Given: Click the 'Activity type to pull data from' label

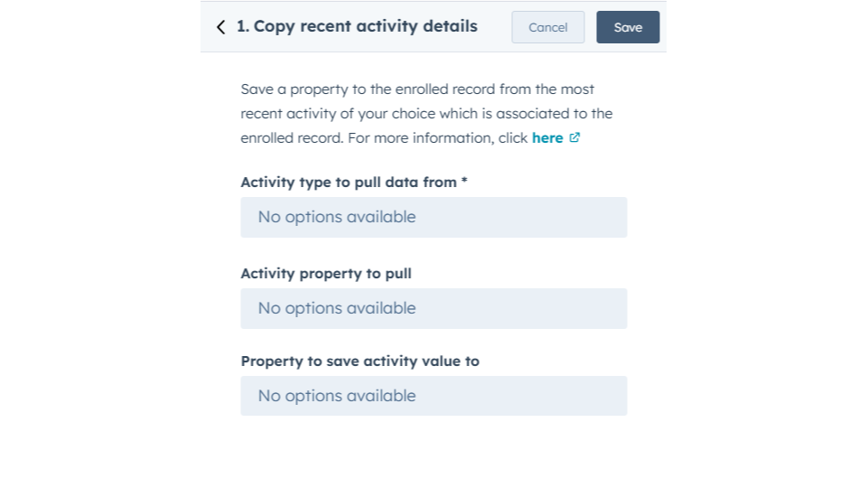Looking at the screenshot, I should click(x=349, y=182).
